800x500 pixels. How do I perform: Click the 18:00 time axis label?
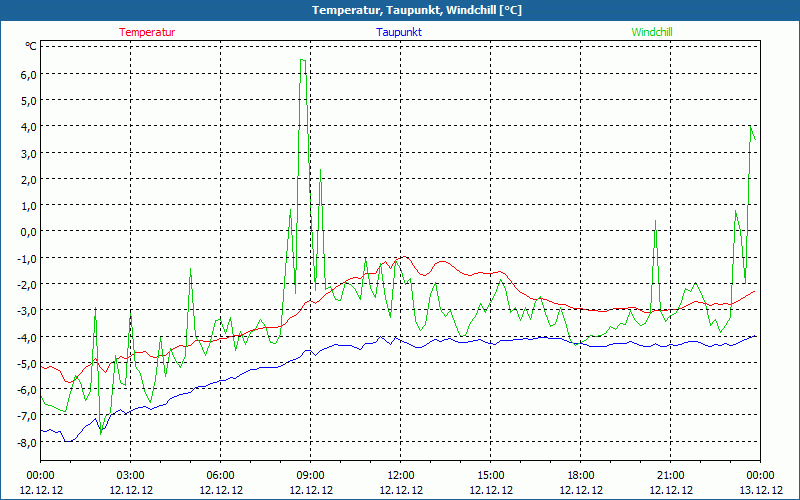(581, 476)
